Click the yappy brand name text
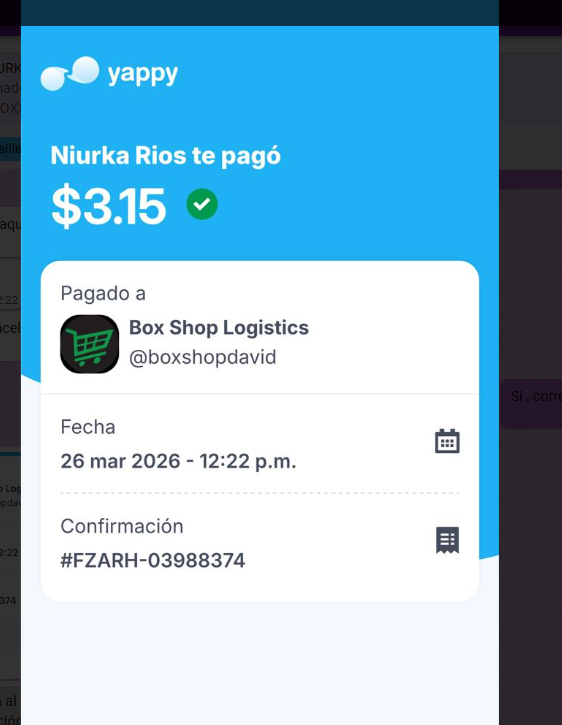 pos(142,74)
